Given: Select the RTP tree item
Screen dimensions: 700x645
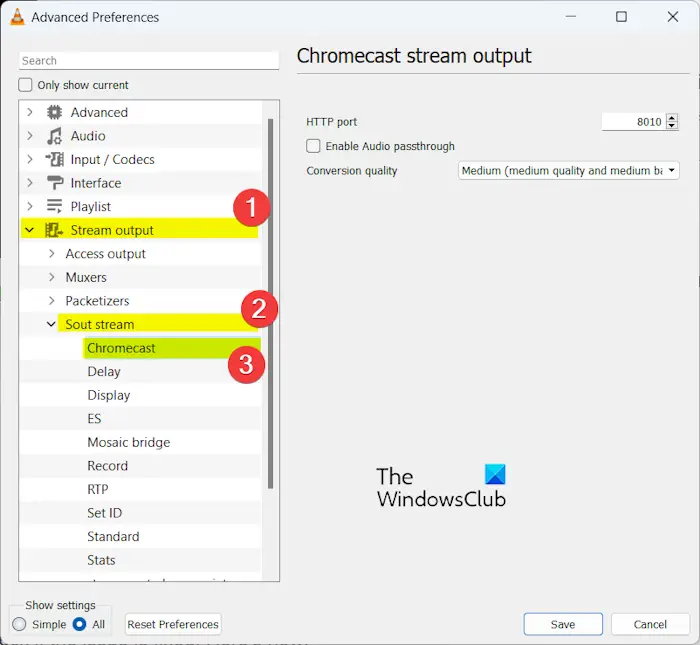Looking at the screenshot, I should tap(98, 489).
